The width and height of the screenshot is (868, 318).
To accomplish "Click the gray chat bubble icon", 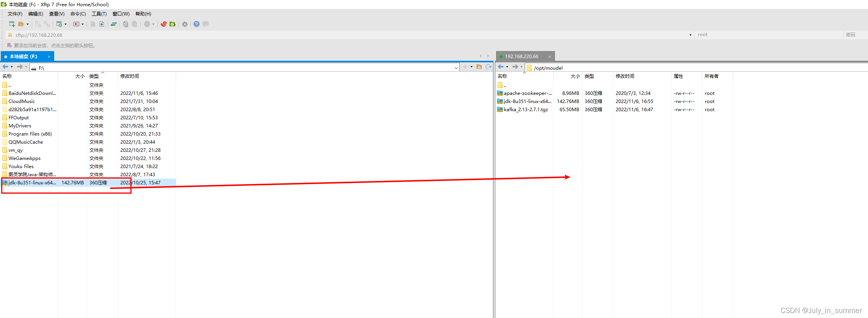I will click(x=205, y=24).
